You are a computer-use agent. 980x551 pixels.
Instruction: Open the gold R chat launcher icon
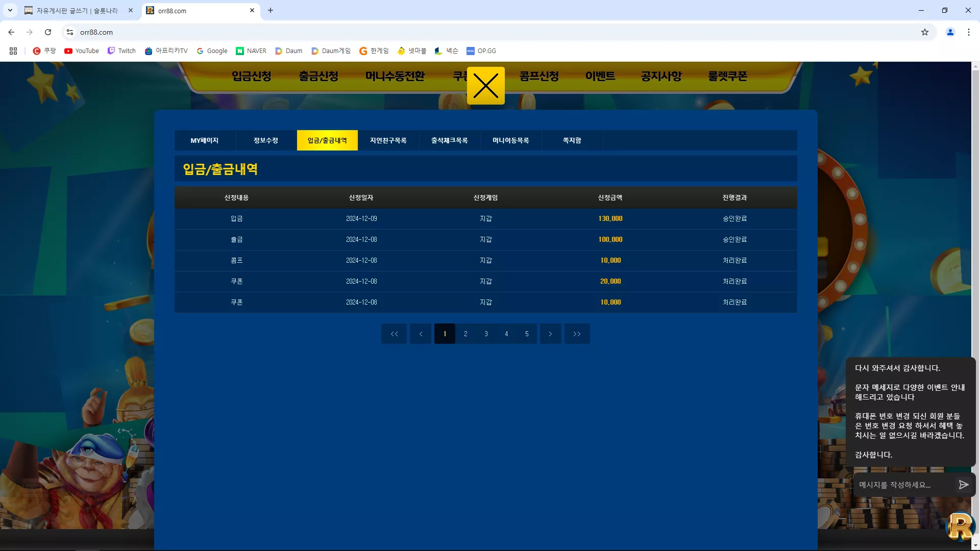tap(961, 527)
